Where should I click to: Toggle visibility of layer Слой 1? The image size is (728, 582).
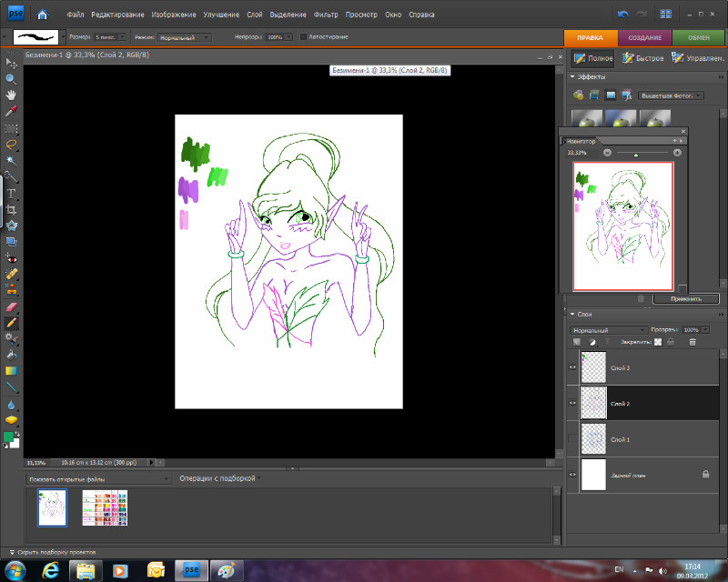[573, 438]
